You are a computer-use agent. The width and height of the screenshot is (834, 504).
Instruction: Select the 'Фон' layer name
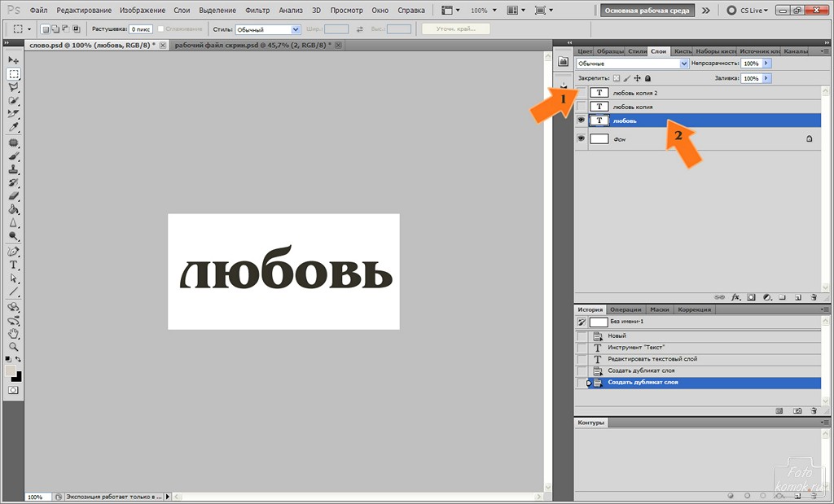coord(620,139)
